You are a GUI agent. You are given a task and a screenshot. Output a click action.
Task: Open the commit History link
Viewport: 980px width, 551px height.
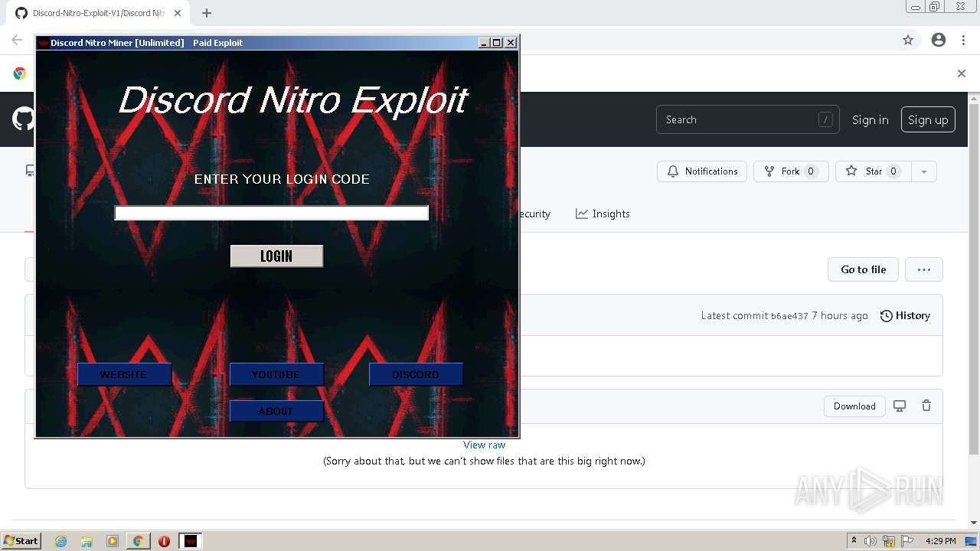(x=905, y=315)
